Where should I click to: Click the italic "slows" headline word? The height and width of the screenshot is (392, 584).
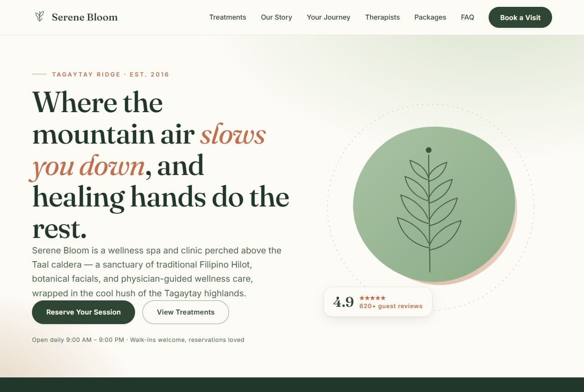point(233,134)
